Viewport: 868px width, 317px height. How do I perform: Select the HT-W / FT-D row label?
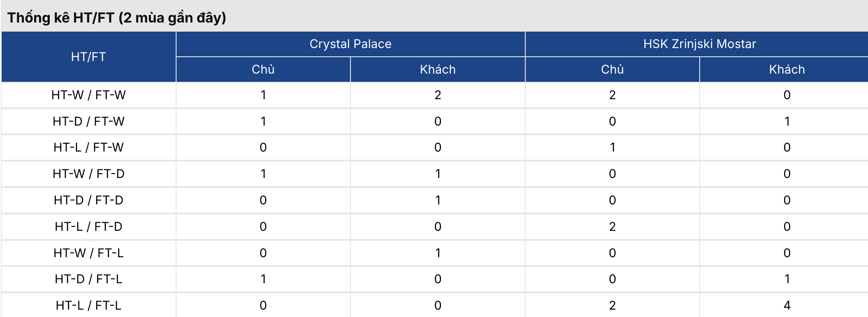pyautogui.click(x=88, y=174)
